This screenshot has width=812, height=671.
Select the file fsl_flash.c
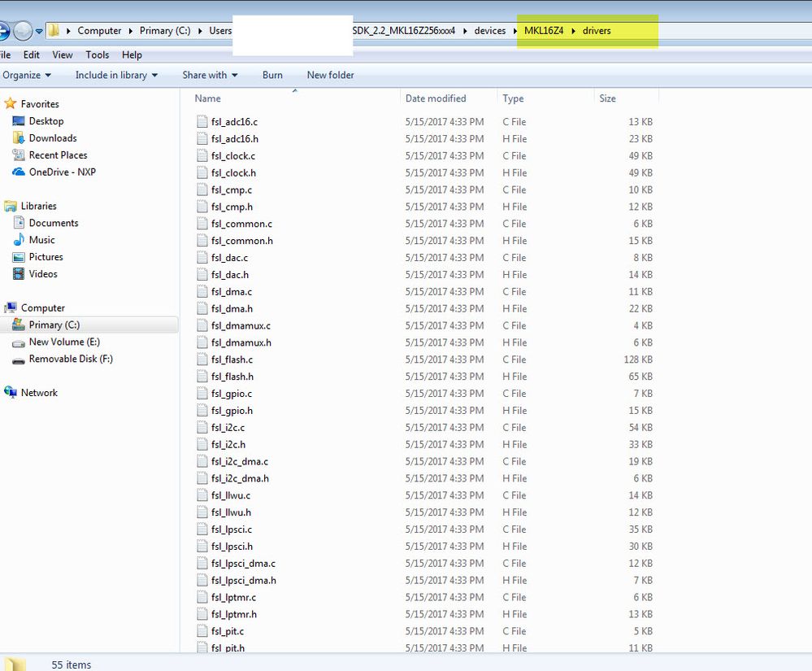tap(232, 359)
